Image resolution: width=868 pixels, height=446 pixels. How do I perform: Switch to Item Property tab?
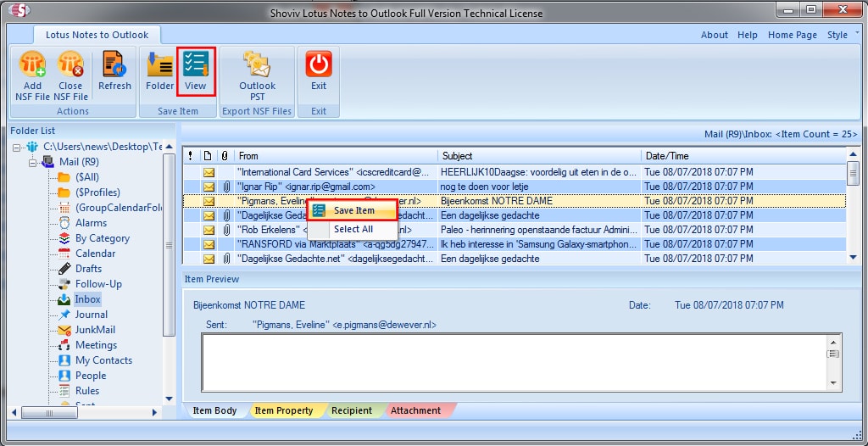(x=283, y=410)
